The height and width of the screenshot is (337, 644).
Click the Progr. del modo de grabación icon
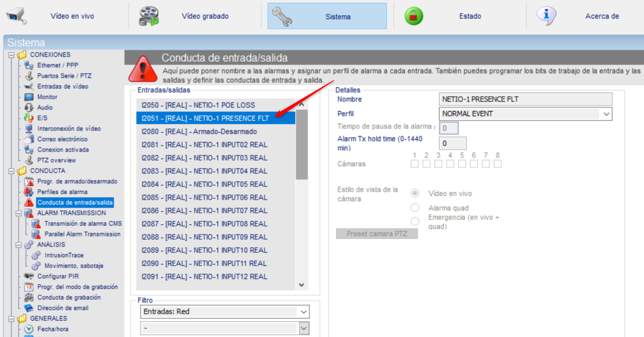click(29, 287)
